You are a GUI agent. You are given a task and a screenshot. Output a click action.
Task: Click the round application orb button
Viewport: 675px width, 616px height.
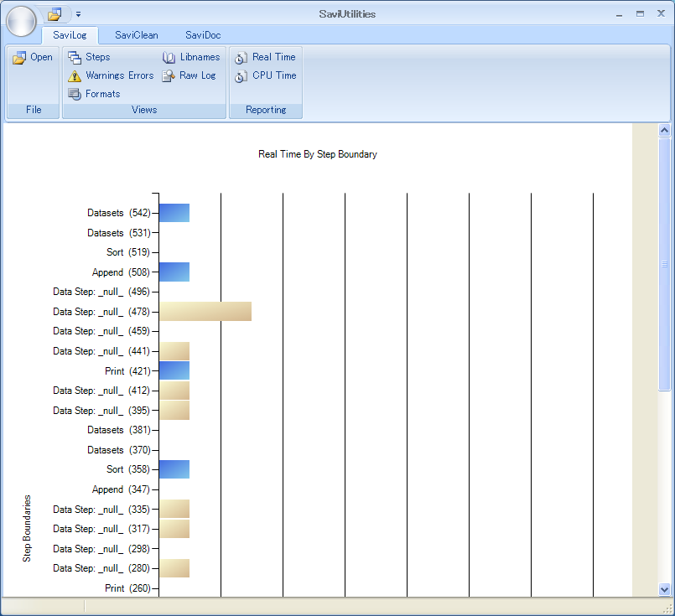21,21
